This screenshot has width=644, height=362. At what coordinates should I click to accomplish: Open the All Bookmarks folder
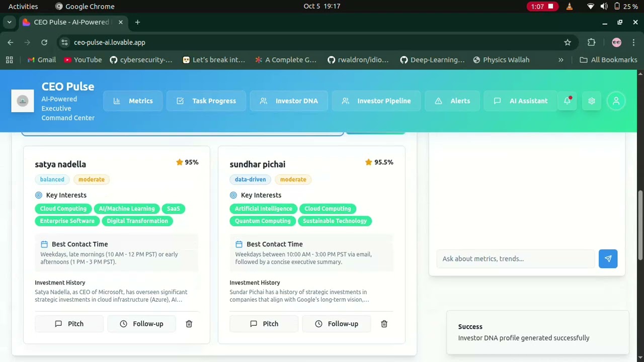point(608,60)
